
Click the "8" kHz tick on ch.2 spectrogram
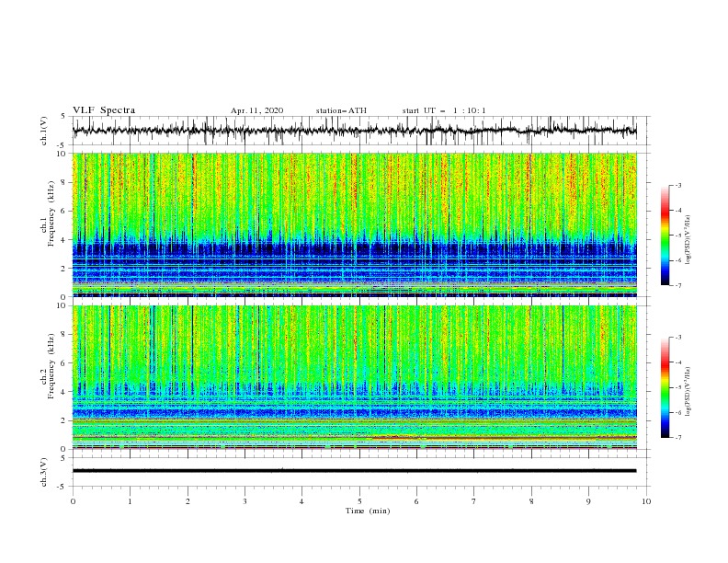point(63,335)
